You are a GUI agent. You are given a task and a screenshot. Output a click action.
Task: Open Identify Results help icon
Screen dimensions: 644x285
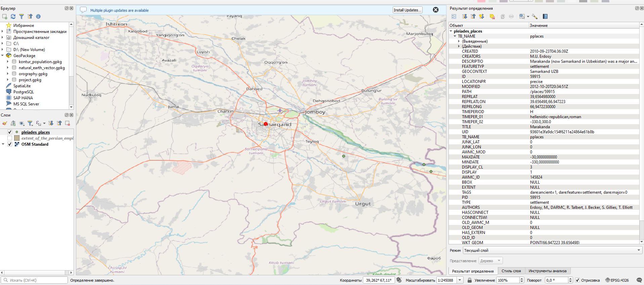tap(545, 16)
